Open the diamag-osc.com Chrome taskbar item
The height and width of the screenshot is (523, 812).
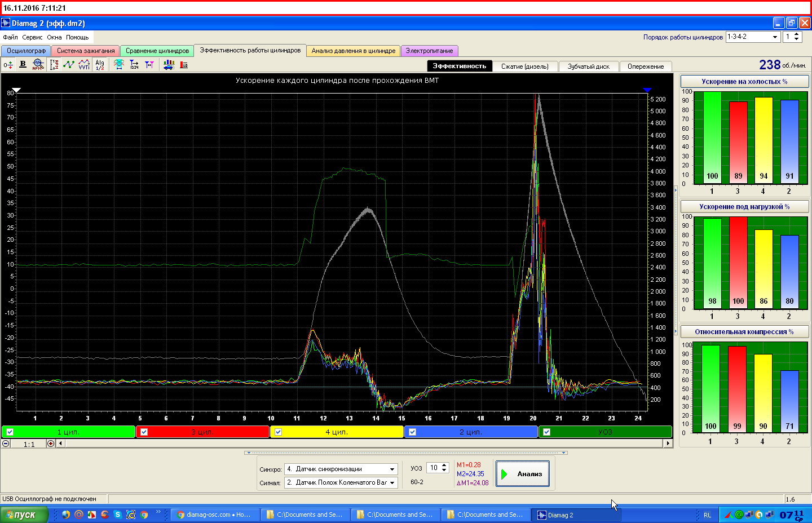[214, 515]
